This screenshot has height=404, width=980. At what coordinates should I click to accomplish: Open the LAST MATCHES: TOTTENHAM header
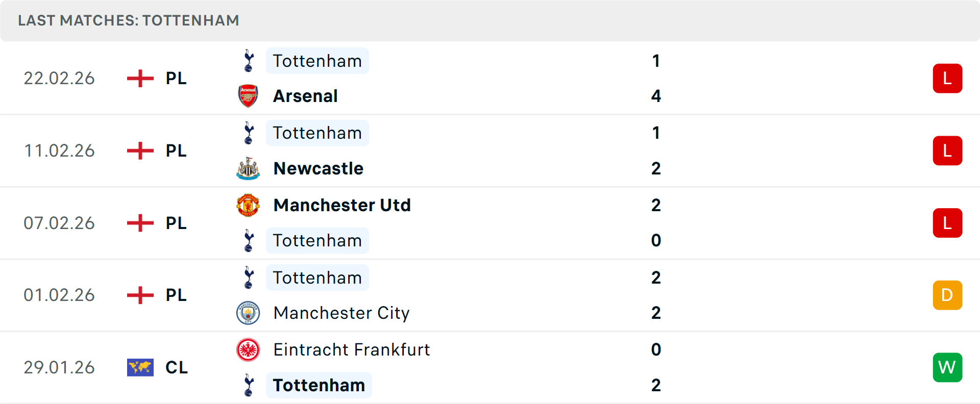[x=128, y=20]
